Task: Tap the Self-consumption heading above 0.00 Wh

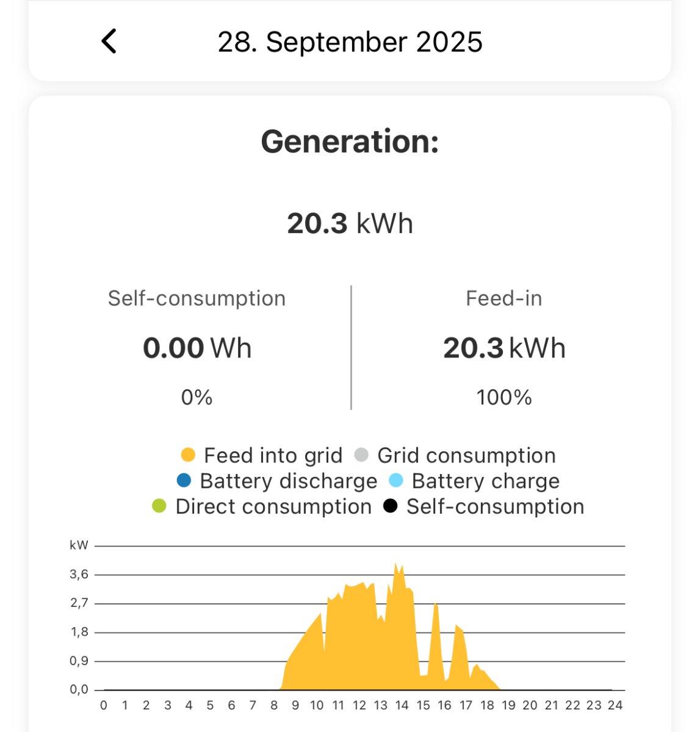Action: [x=197, y=298]
